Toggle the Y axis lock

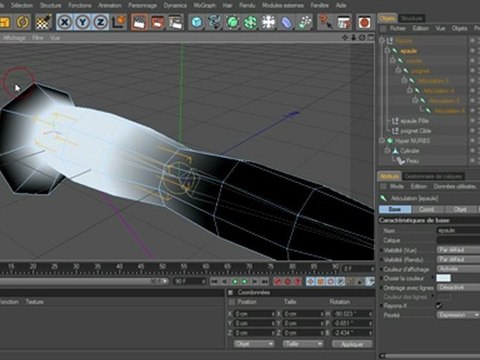[82, 22]
